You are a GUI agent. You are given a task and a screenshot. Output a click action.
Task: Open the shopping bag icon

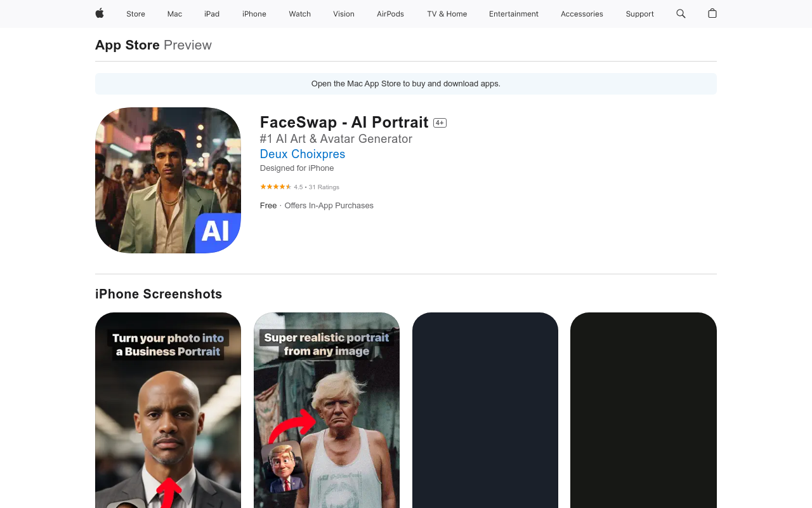[x=712, y=13]
